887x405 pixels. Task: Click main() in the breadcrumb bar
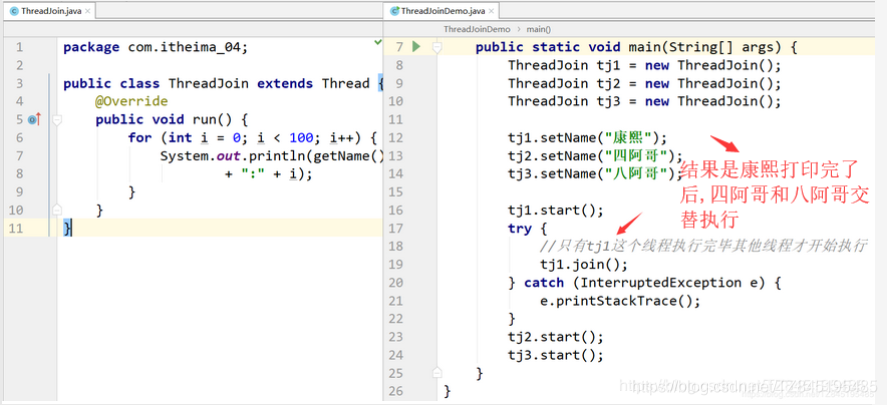pos(539,30)
